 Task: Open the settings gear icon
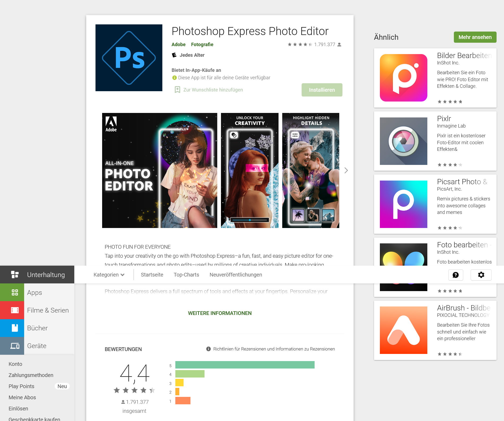click(x=481, y=275)
